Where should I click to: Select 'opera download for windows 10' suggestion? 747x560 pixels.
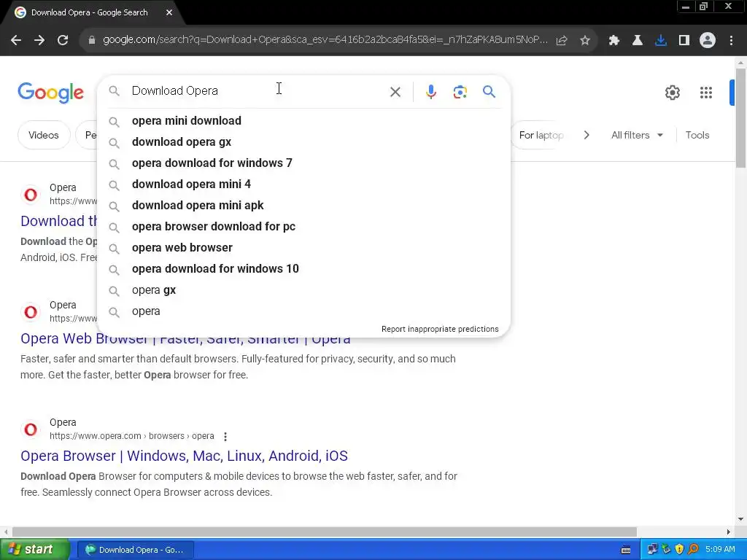pos(303,269)
